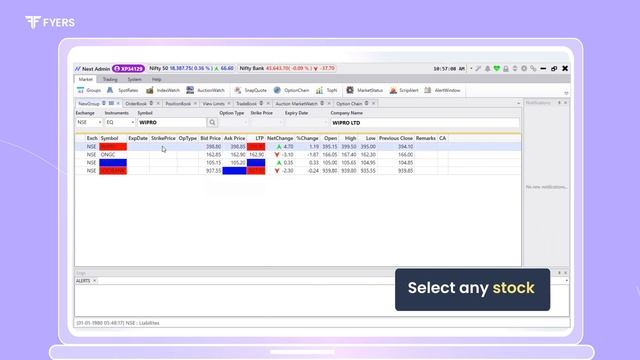640x360 pixels.
Task: Sort by the %Change column header
Action: pyautogui.click(x=307, y=138)
